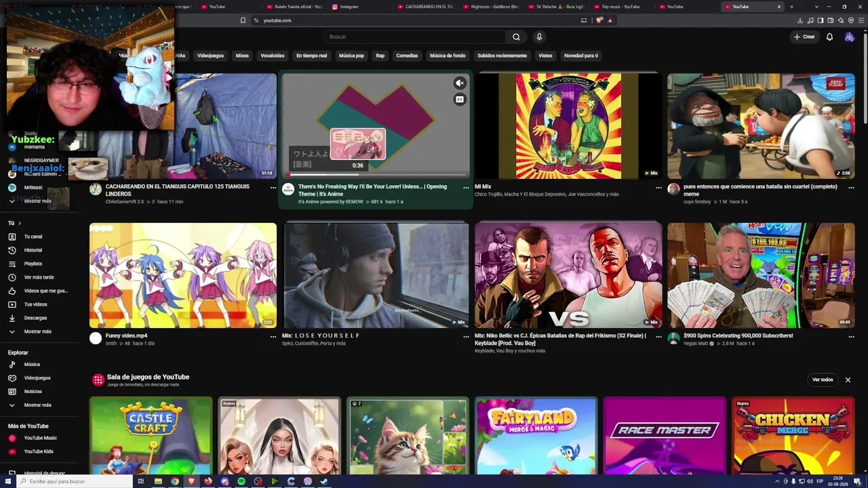Open options for Cachareando en el Tianguis video
Viewport: 868px width, 488px height.
pyautogui.click(x=273, y=187)
